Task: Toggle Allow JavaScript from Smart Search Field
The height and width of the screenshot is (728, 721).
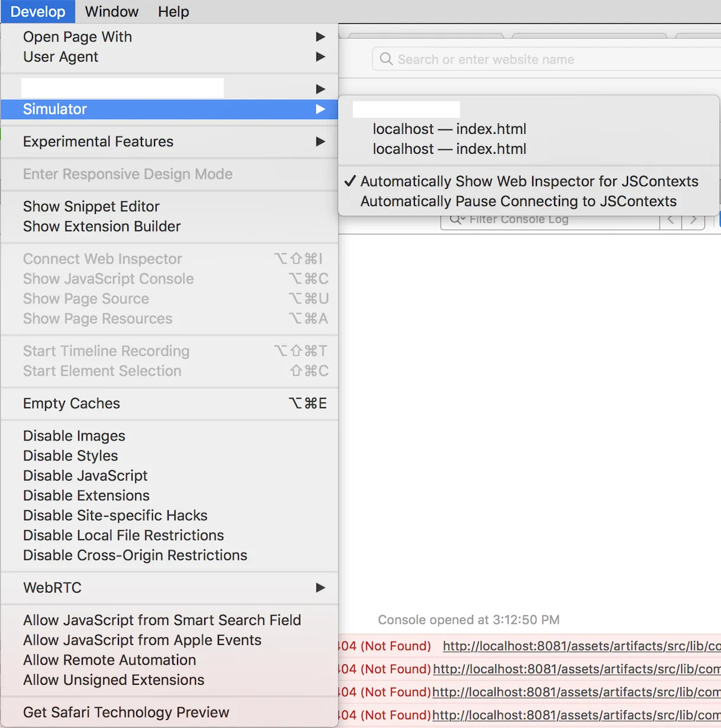Action: point(169,620)
